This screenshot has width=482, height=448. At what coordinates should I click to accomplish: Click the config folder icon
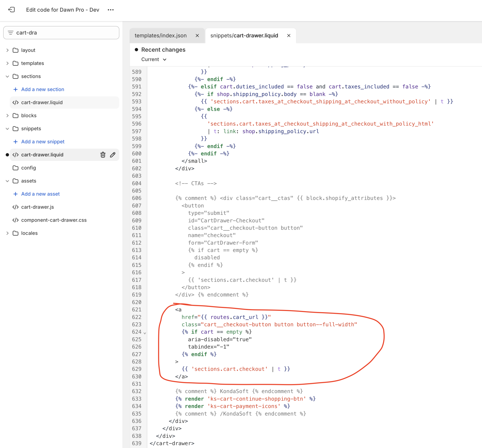coord(16,168)
